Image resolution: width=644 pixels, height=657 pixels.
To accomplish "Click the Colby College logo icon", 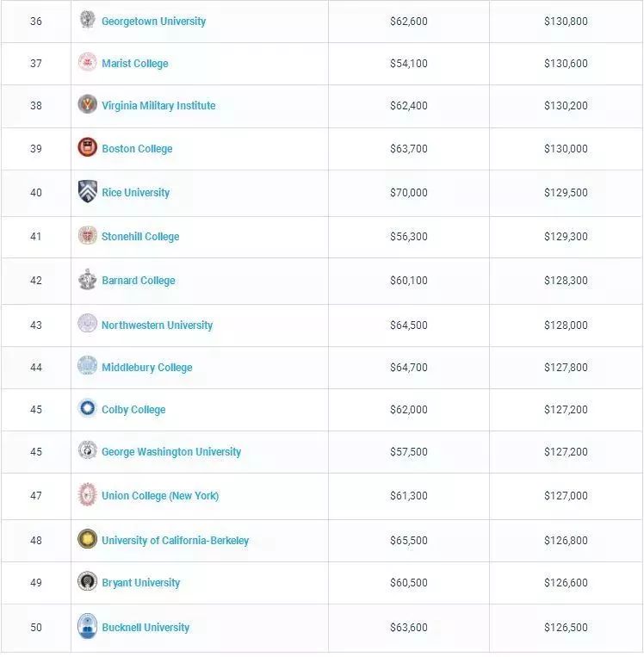I will coord(87,408).
